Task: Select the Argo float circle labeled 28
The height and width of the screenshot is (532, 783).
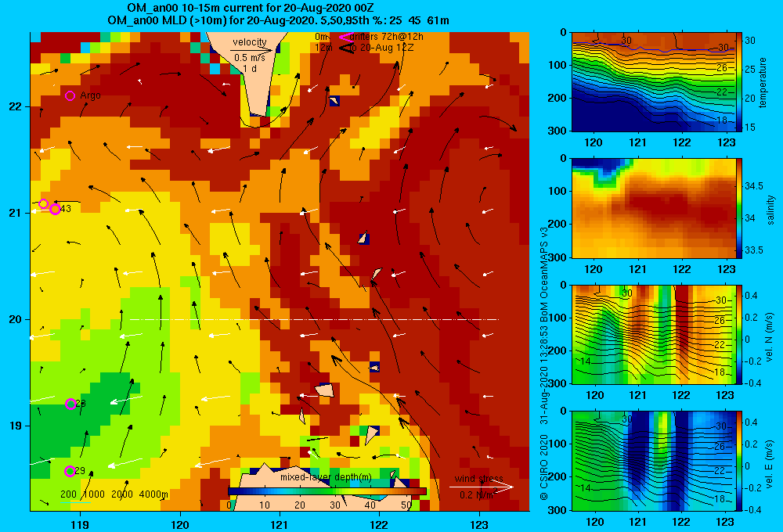Action: click(70, 404)
